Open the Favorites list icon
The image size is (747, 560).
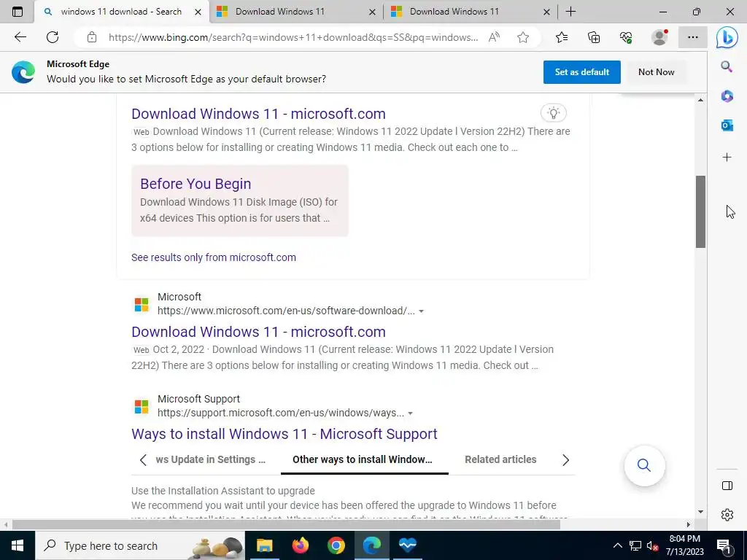(562, 37)
